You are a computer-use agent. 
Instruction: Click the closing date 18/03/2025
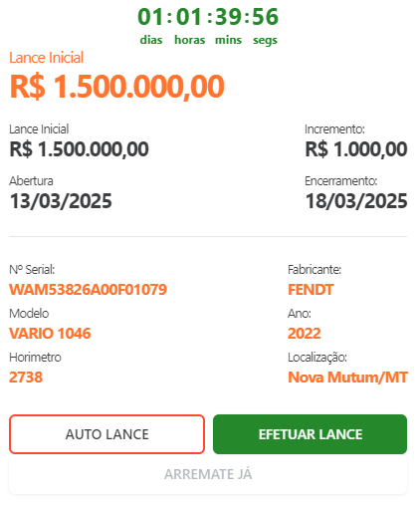(356, 201)
